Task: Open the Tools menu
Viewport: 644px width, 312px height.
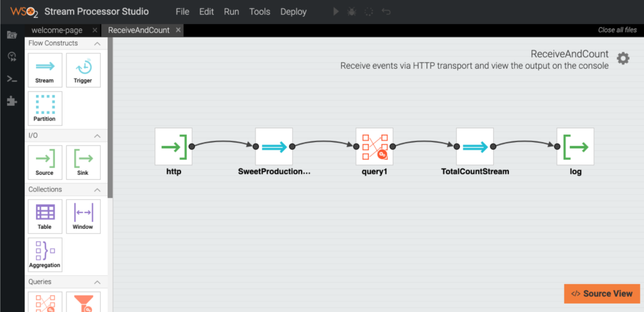Action: [x=259, y=12]
